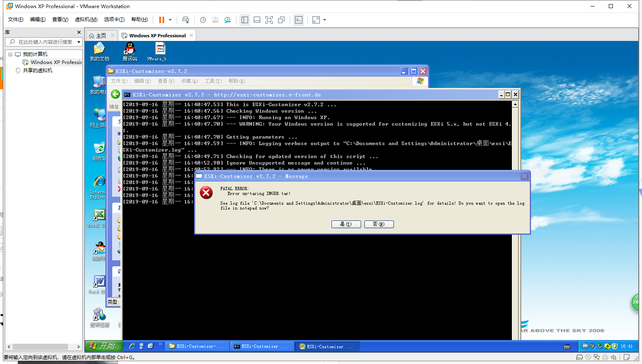Open the library search dropdown arrow
Viewport: 642px width, 364px height.
79,42
